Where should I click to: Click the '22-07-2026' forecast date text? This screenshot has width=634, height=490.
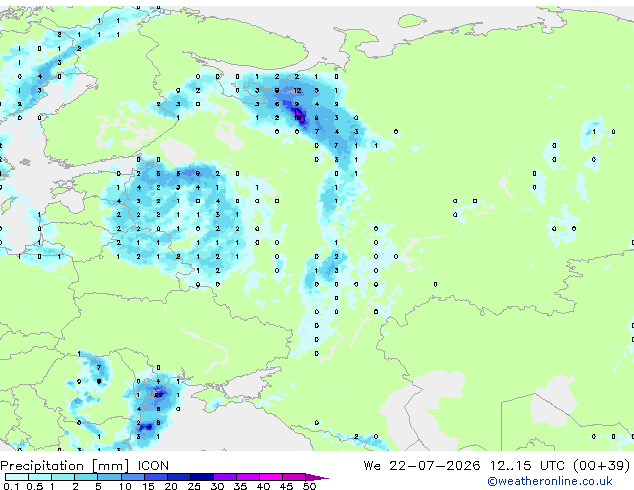click(435, 466)
